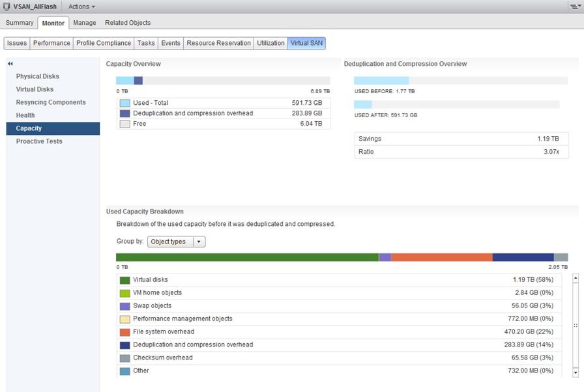Open the Actions dropdown menu
This screenshot has width=584, height=392.
81,7
